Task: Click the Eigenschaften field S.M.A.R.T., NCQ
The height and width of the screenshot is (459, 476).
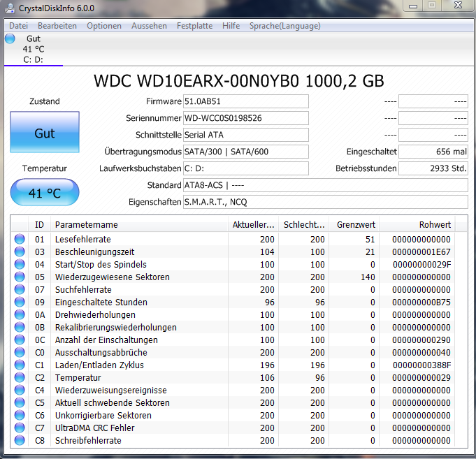Action: click(326, 202)
